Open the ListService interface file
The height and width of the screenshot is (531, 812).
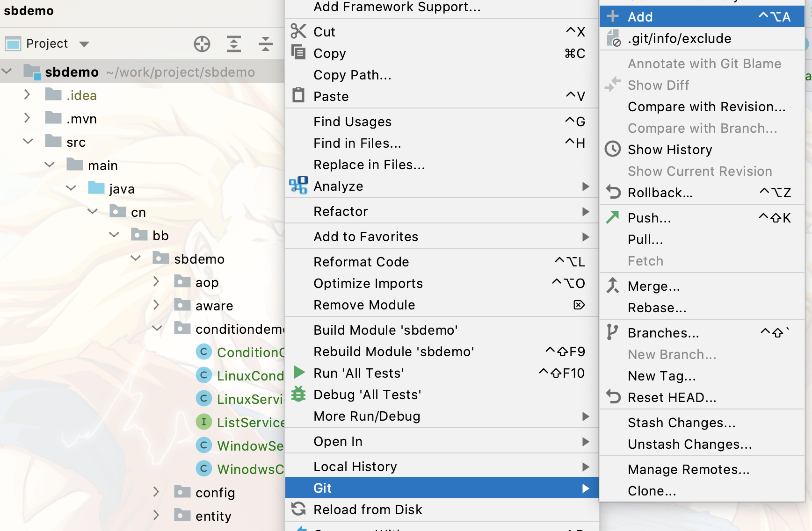pyautogui.click(x=250, y=423)
